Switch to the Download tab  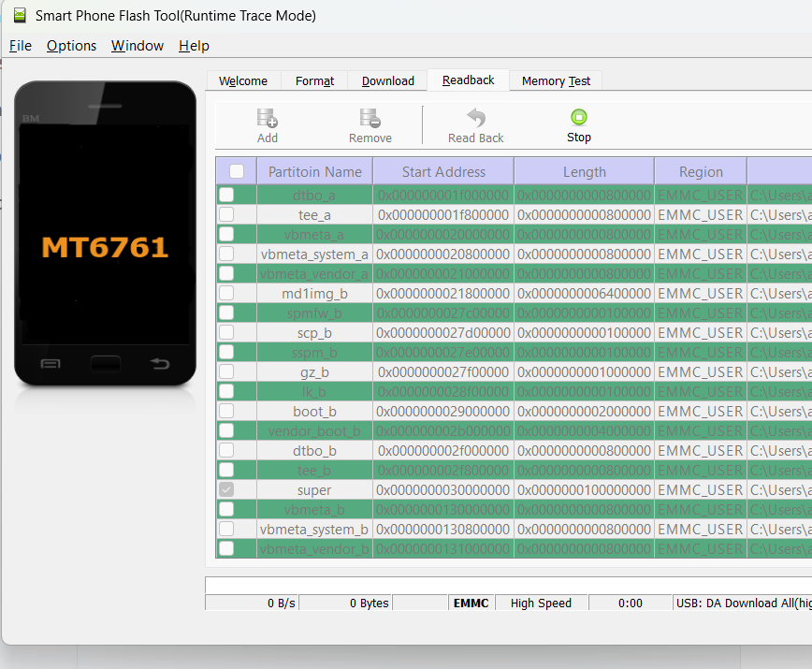pos(387,81)
